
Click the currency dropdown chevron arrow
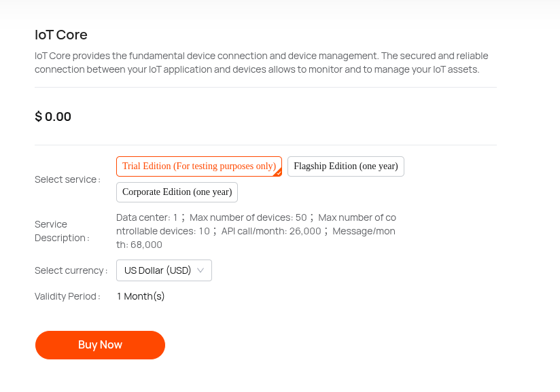[200, 270]
